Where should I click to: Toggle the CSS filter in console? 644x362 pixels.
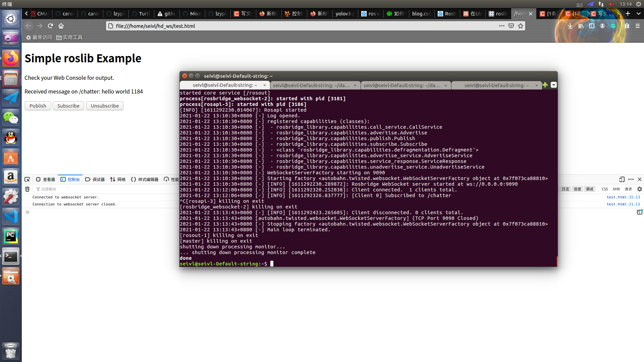(604, 189)
